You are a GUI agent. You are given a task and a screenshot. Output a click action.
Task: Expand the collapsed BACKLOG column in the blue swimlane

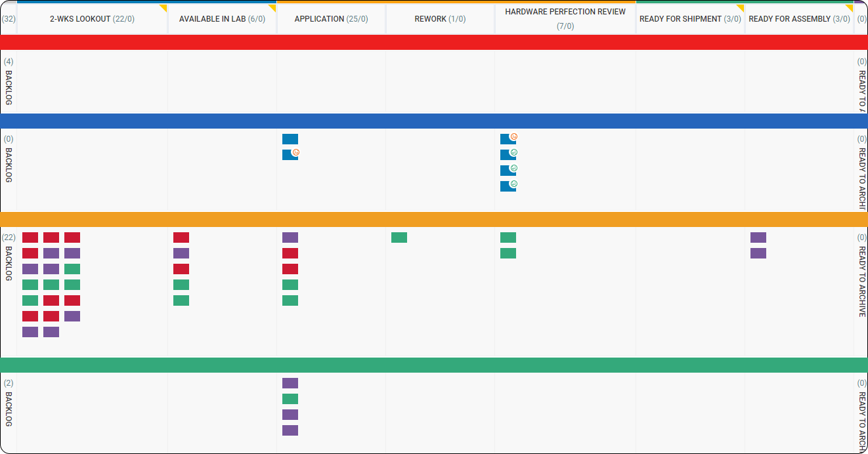pos(9,164)
